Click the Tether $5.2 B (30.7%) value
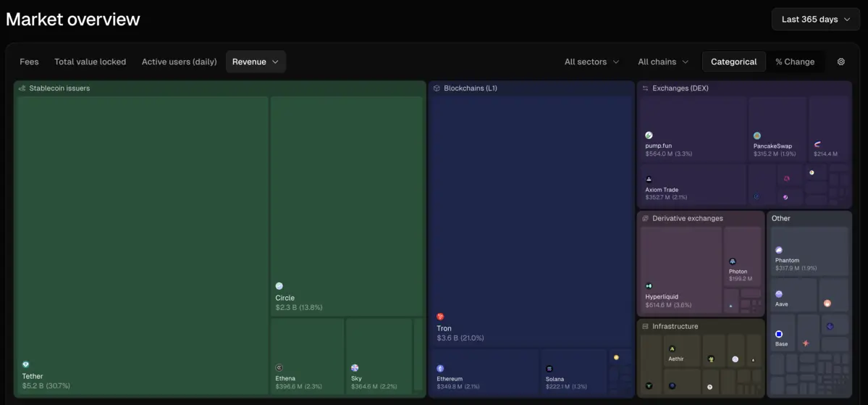Image resolution: width=868 pixels, height=405 pixels. [x=46, y=385]
